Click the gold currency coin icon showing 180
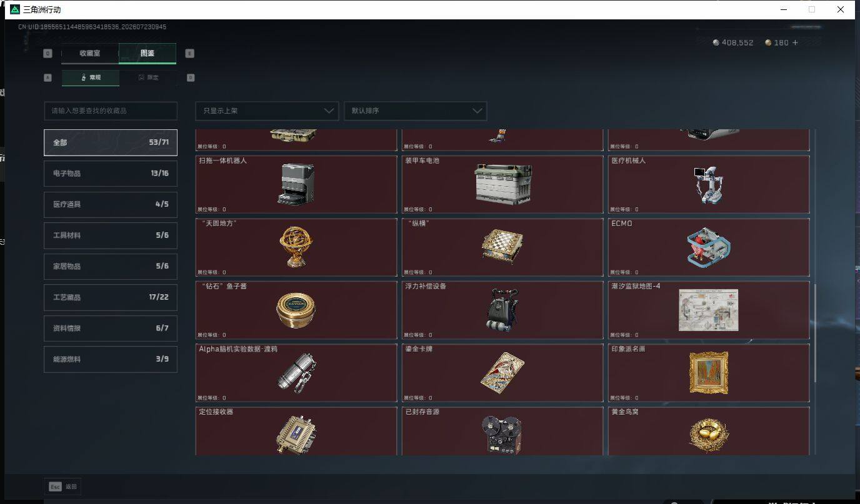The image size is (860, 504). pos(768,42)
